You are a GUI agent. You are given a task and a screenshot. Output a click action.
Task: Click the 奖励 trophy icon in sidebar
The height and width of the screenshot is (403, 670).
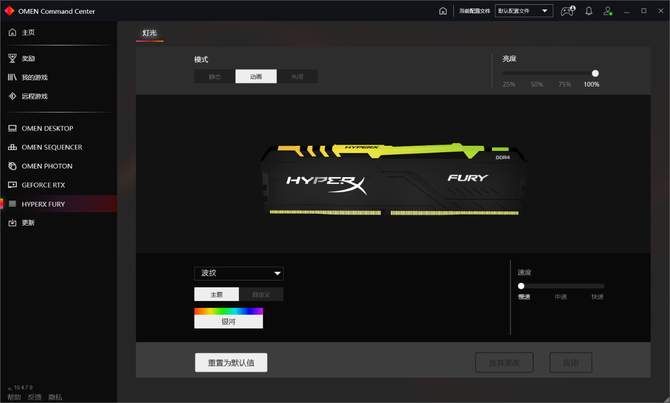12,59
